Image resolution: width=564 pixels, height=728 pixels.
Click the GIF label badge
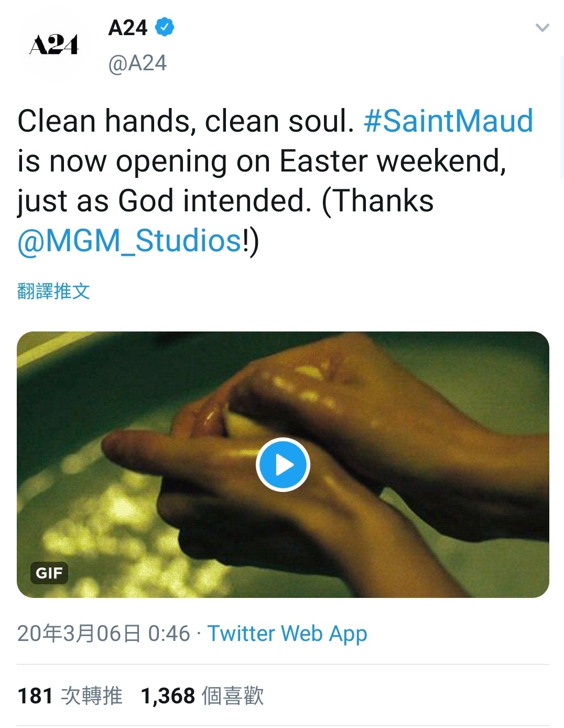[x=50, y=573]
